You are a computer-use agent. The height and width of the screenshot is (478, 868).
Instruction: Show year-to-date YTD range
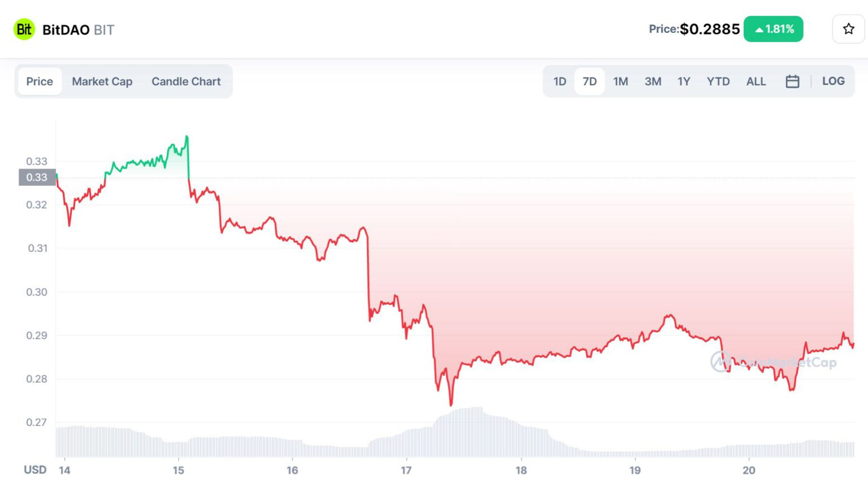[x=718, y=81]
